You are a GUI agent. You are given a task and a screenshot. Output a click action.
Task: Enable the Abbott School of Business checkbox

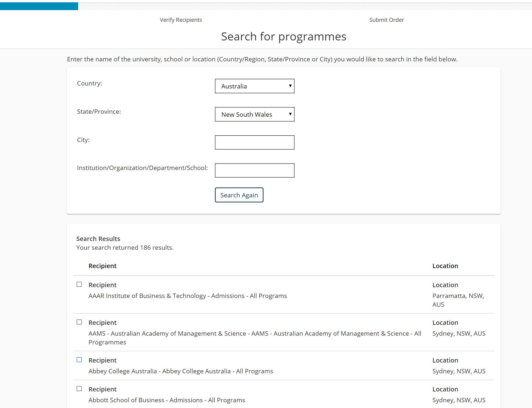[79, 388]
